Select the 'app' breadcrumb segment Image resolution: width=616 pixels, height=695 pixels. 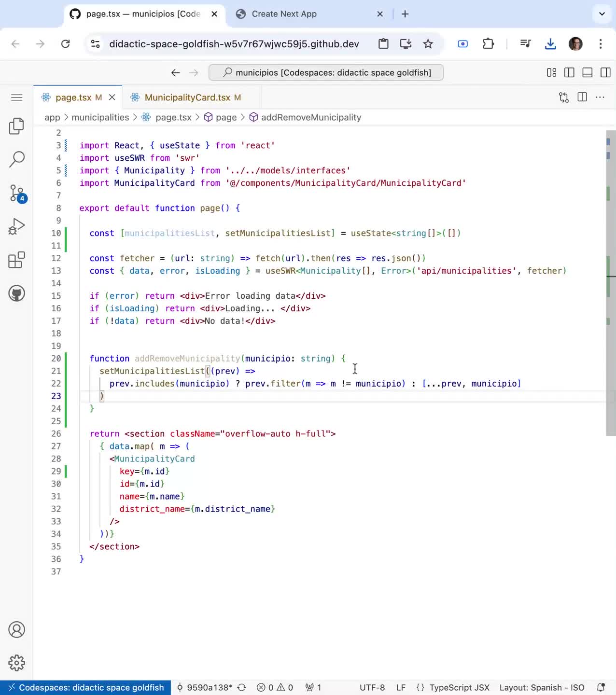click(52, 117)
